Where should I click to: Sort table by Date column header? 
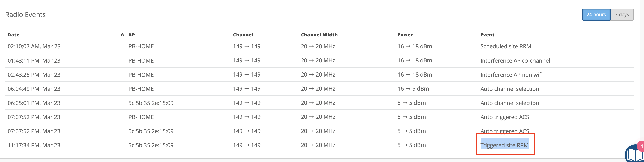(13, 35)
